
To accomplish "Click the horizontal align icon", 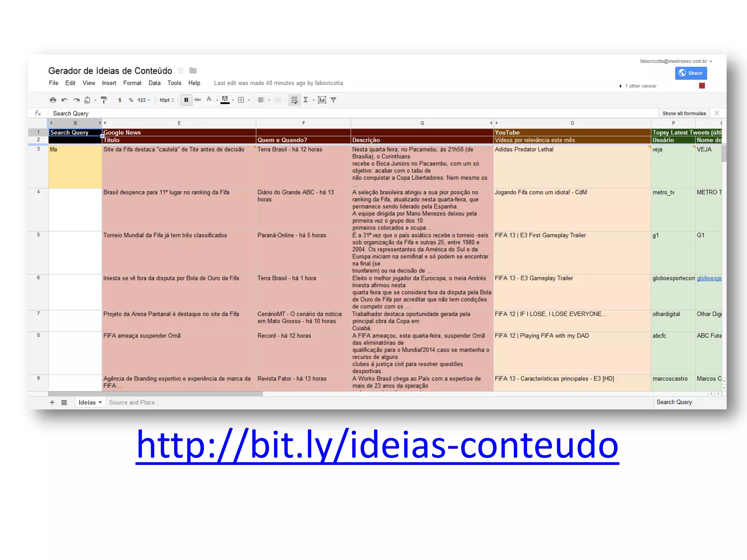I will (261, 100).
